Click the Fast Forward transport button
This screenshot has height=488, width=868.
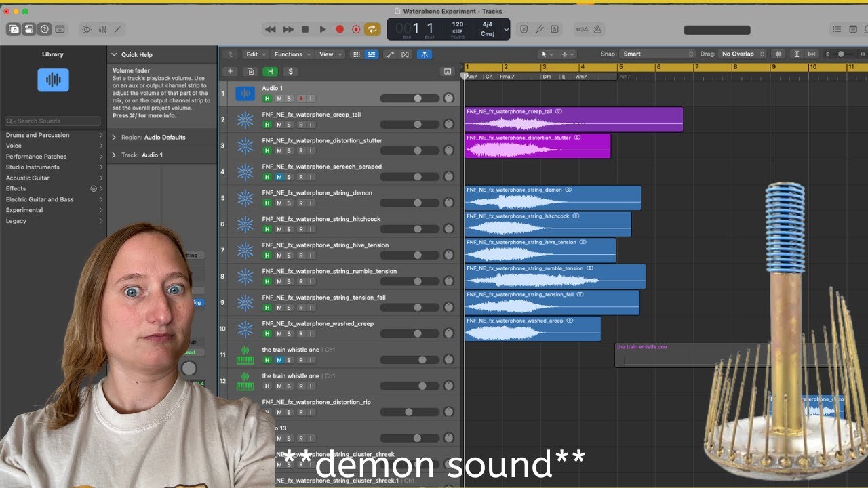(288, 29)
